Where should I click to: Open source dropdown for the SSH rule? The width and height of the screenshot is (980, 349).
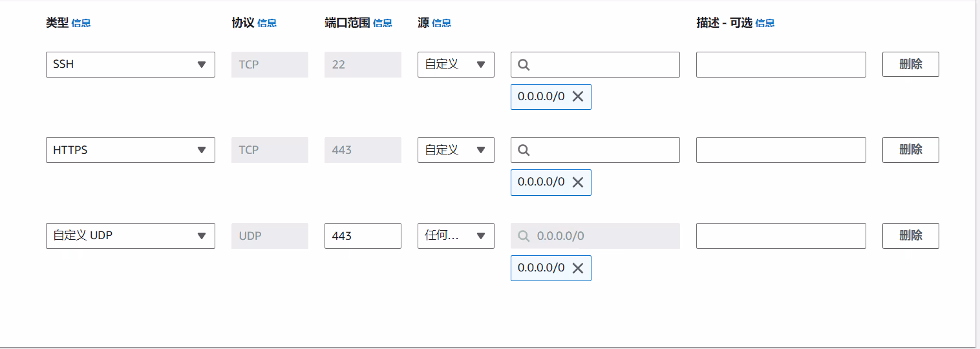[x=456, y=65]
